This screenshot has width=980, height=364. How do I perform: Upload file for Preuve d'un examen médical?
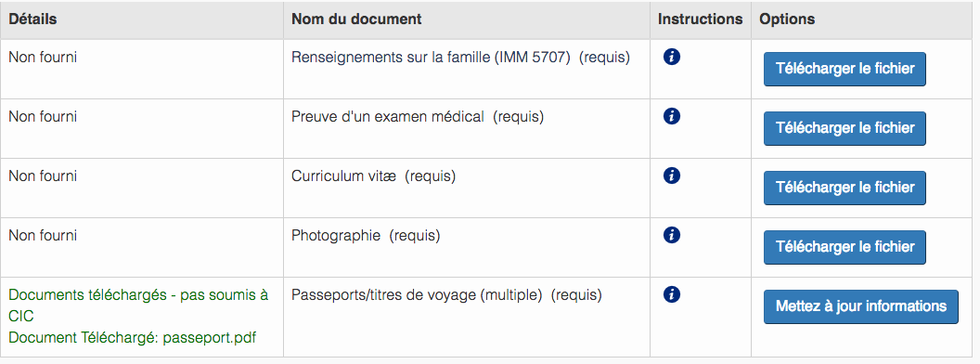tap(845, 128)
